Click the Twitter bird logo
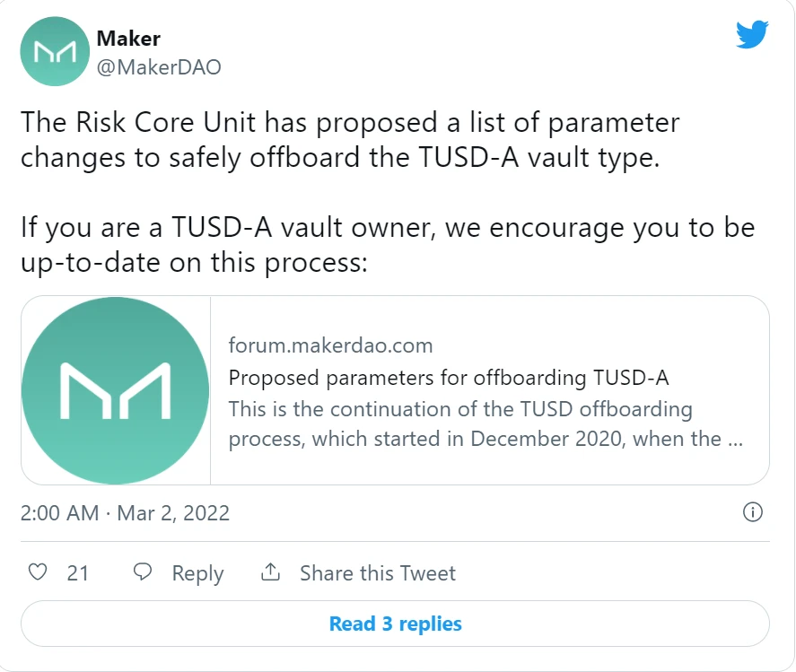796x672 pixels. point(752,34)
